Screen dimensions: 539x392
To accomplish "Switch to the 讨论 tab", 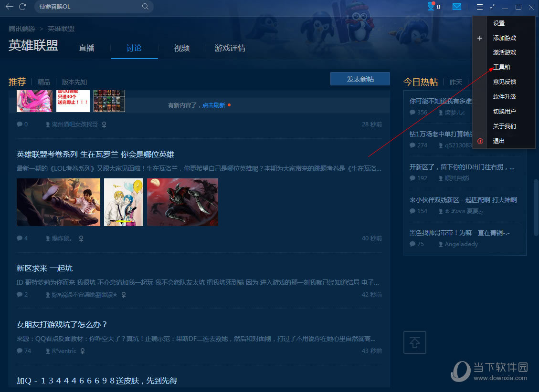I will [134, 48].
